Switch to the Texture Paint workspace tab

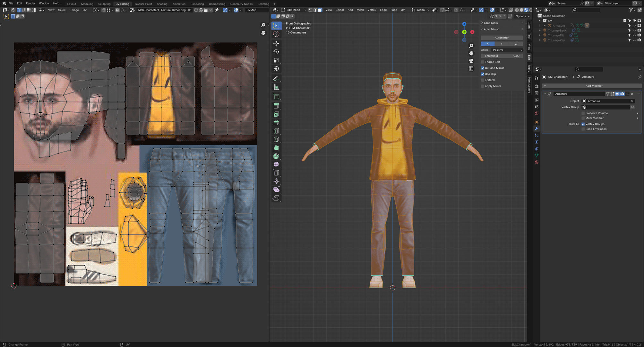(x=143, y=4)
